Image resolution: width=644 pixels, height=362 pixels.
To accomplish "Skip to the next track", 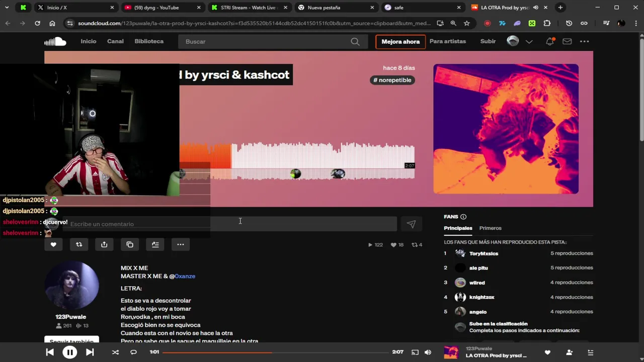I will click(90, 352).
